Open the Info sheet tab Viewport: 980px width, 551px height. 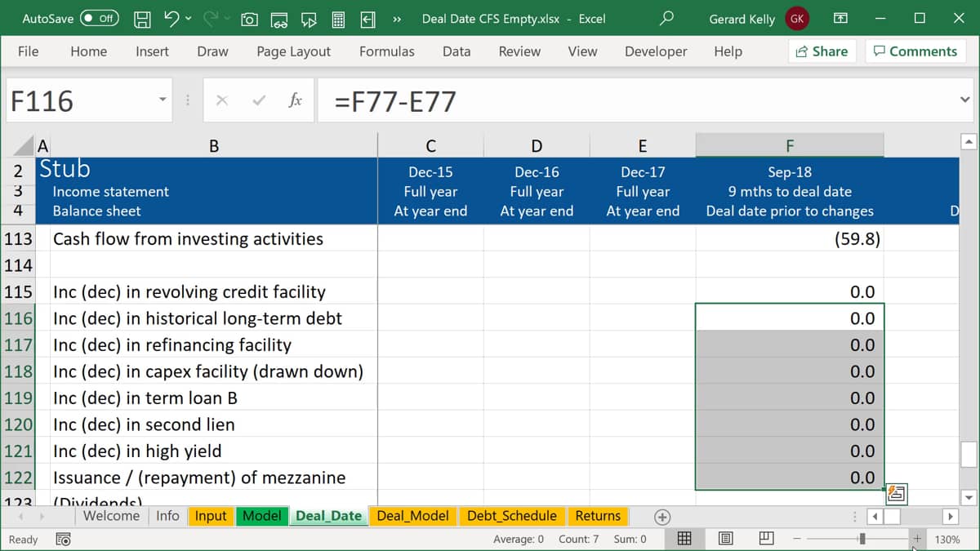(167, 516)
